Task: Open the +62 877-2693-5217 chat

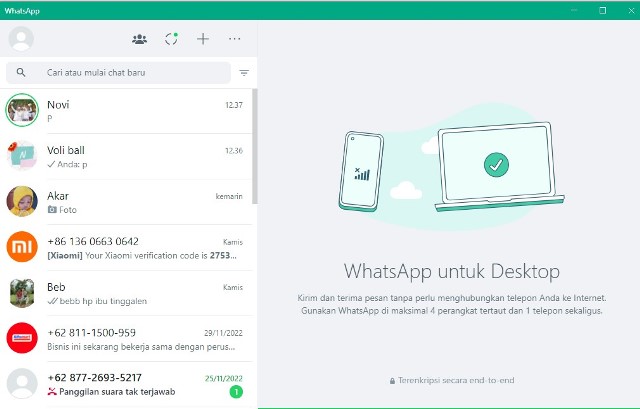Action: point(126,384)
